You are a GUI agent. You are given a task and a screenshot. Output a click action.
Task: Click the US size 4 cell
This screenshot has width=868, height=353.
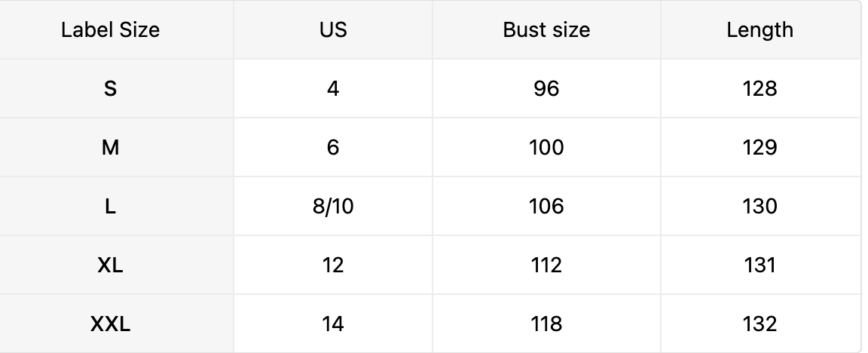(333, 89)
